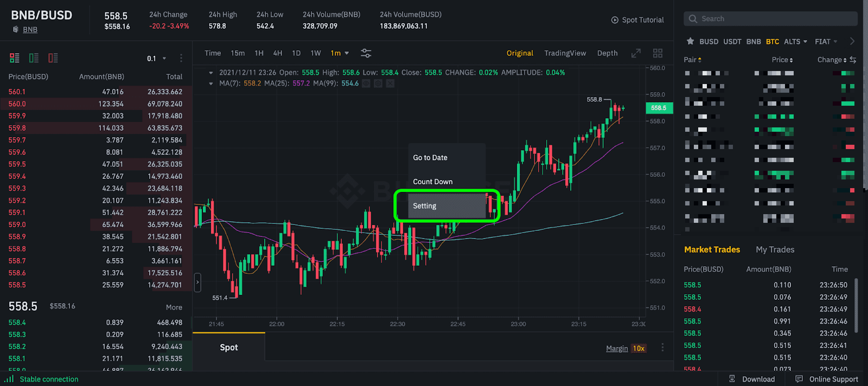Expand the chart to fullscreen
Viewport: 868px width, 386px height.
point(636,53)
